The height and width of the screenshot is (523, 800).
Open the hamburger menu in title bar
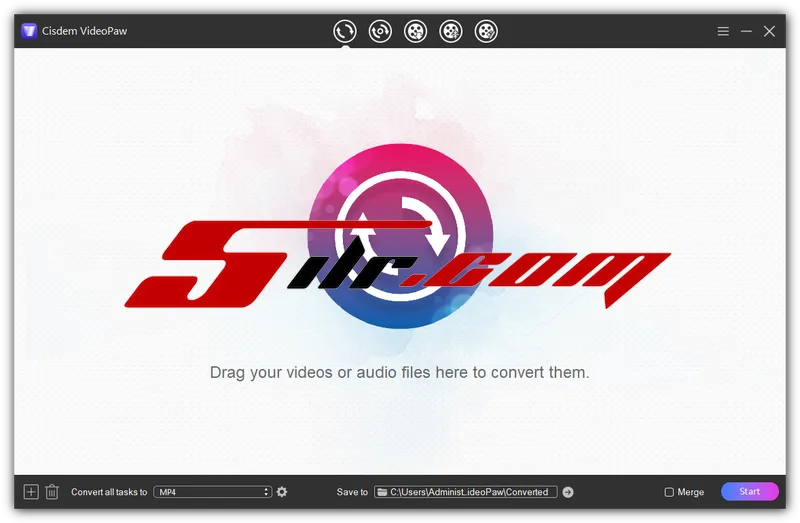point(723,31)
